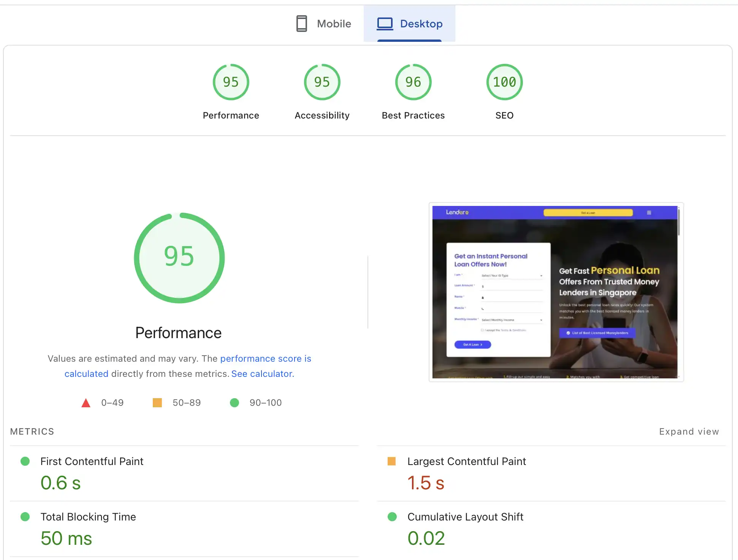Open the See calculator link

point(263,374)
